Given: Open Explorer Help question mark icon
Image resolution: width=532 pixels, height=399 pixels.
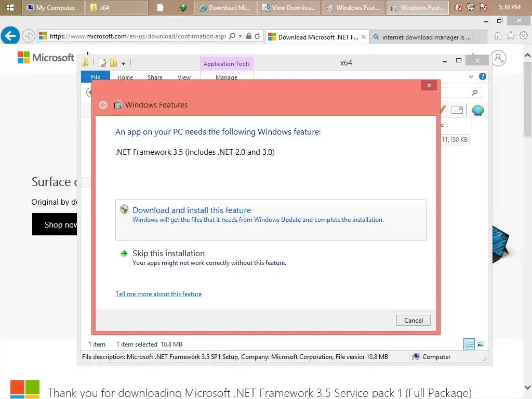Looking at the screenshot, I should coord(483,77).
